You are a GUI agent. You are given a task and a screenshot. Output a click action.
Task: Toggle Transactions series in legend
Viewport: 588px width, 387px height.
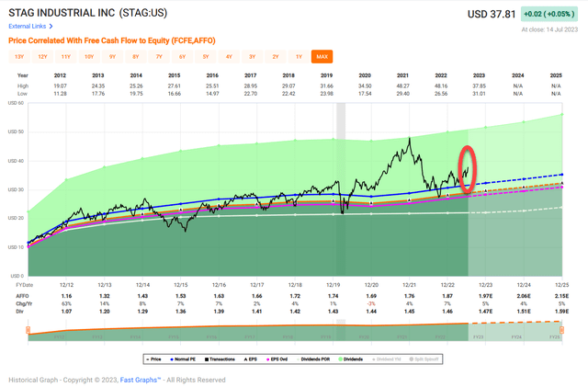(220, 359)
